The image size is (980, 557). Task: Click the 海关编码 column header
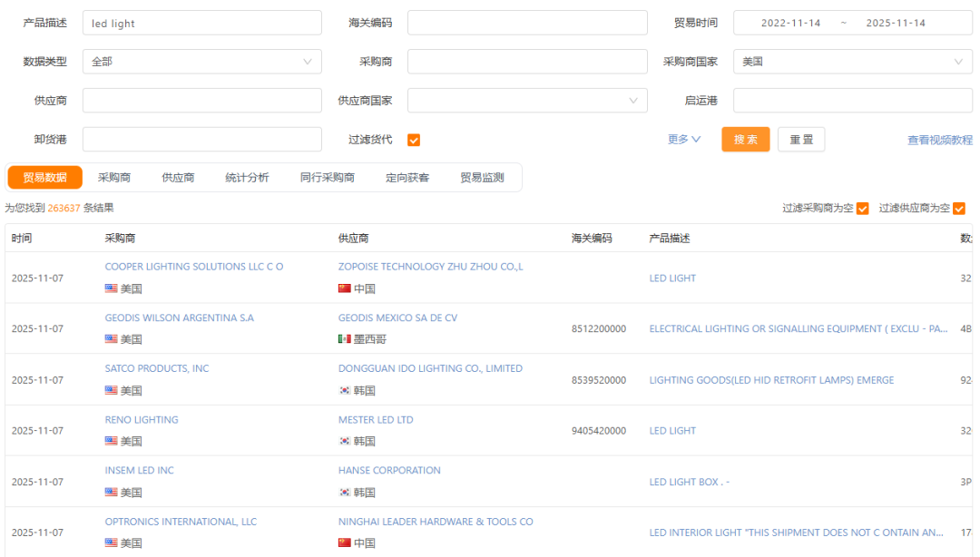(592, 239)
